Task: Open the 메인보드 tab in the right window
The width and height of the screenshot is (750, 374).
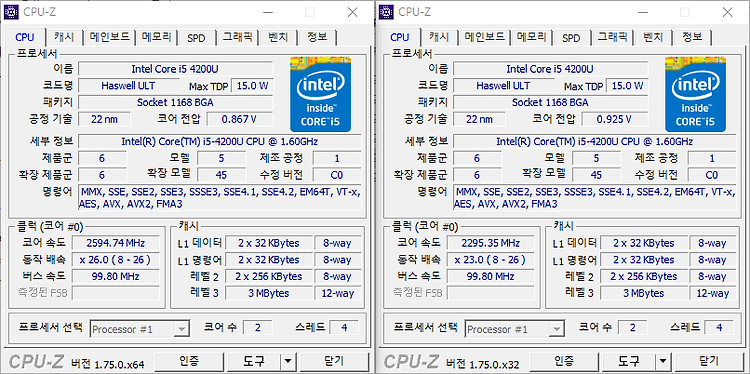Action: pyautogui.click(x=485, y=37)
